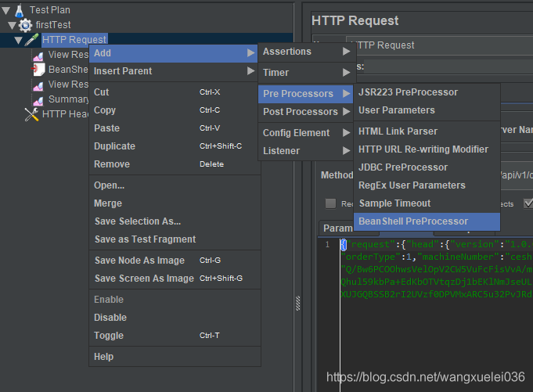This screenshot has width=533, height=392.
Task: Collapse the firstTest tree node arrow
Action: 13,25
